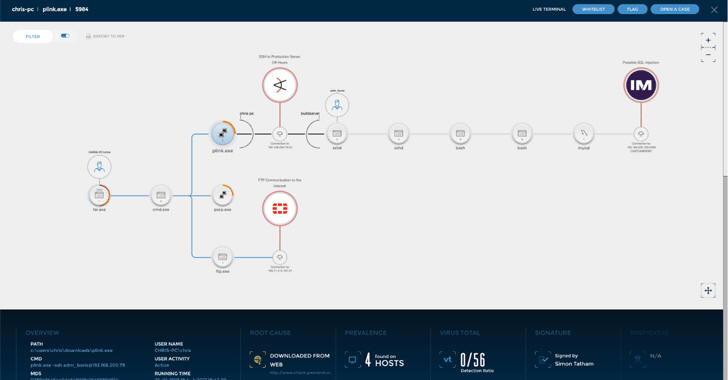The height and width of the screenshot is (380, 728).
Task: Click the far.exe process node
Action: (99, 195)
